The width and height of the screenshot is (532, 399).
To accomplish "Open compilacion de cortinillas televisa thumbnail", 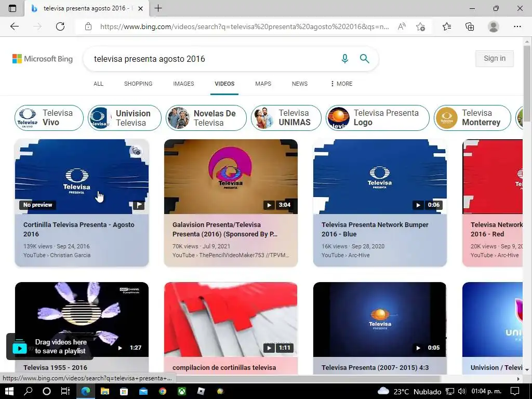I will click(x=231, y=320).
